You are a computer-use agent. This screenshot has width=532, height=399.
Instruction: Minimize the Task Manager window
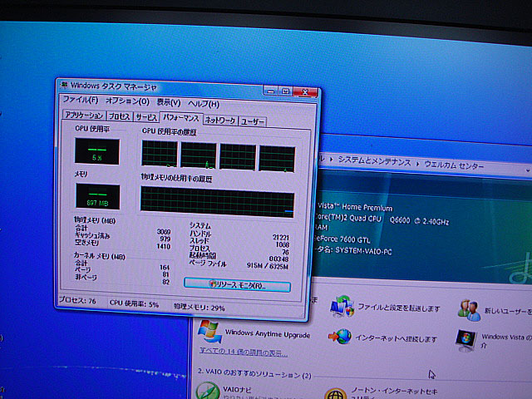pyautogui.click(x=270, y=91)
